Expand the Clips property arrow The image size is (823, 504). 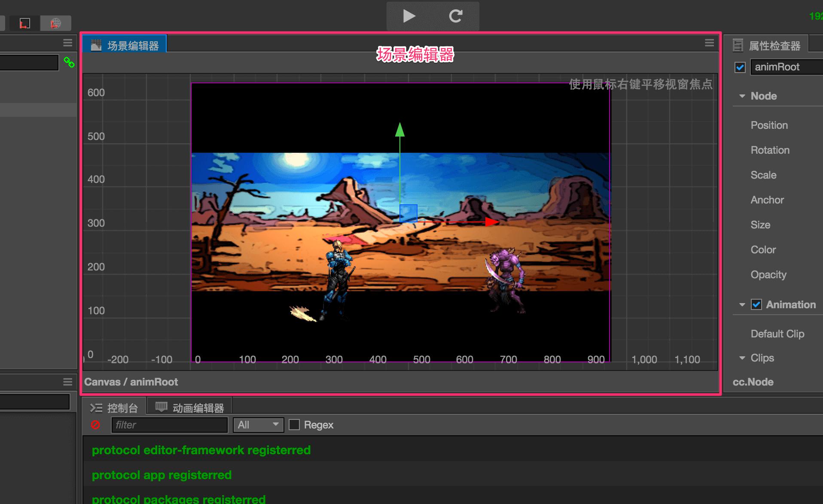pyautogui.click(x=742, y=358)
